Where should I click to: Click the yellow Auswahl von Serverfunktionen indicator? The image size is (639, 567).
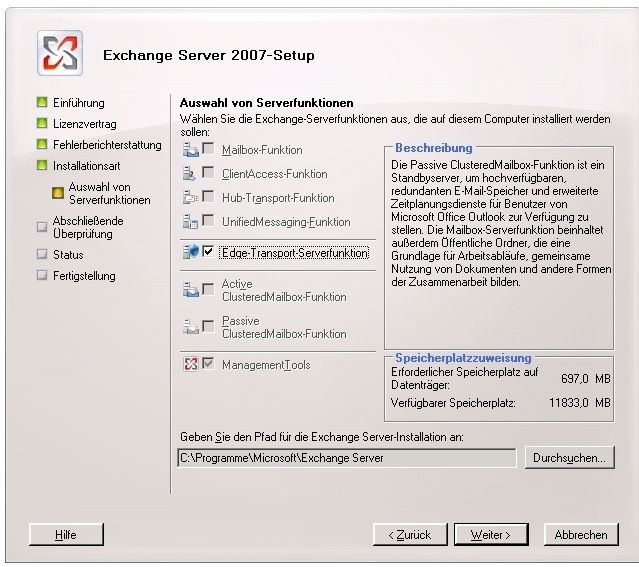[x=58, y=193]
